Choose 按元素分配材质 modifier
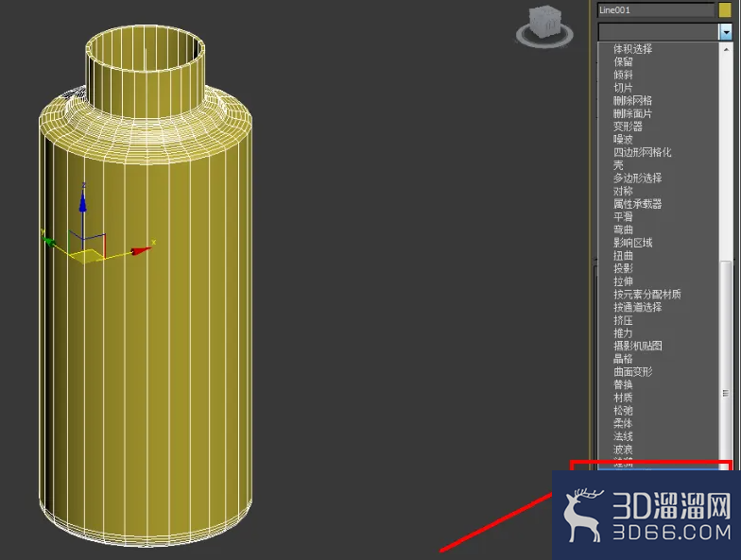 pos(646,295)
